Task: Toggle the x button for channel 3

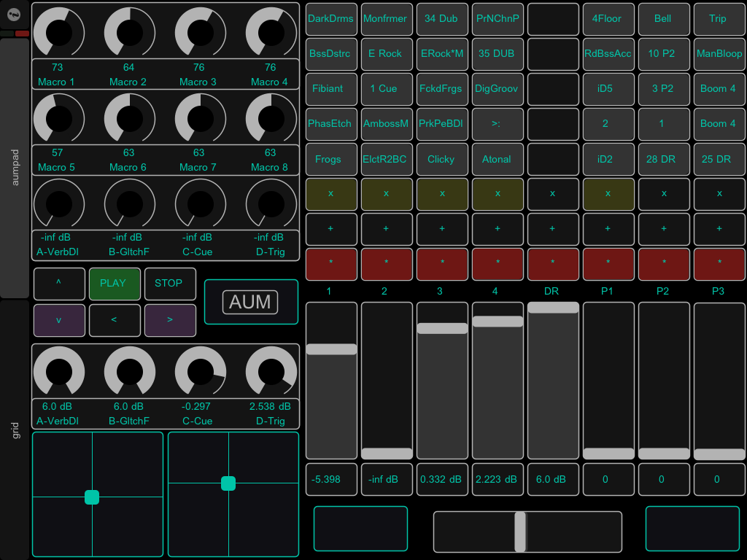Action: click(x=442, y=194)
